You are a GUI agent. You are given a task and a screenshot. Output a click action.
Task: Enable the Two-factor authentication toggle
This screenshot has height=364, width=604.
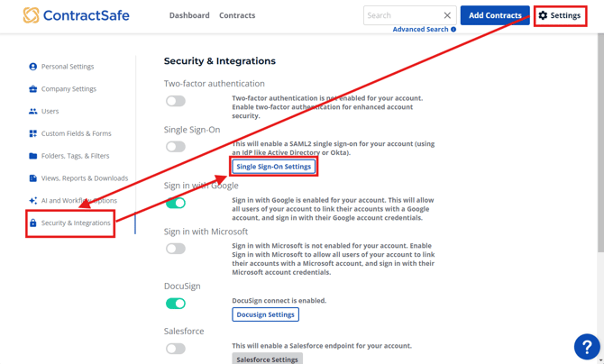pos(176,102)
